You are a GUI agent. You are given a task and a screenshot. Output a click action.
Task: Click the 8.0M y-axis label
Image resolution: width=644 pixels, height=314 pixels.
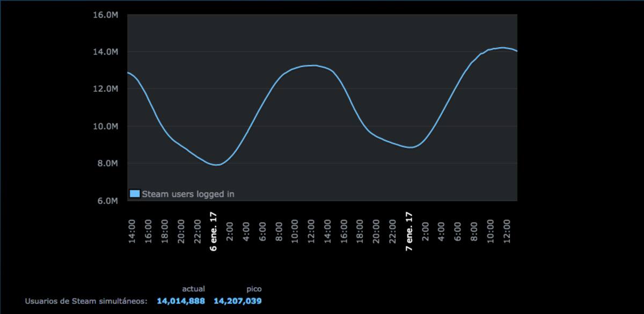tap(107, 164)
